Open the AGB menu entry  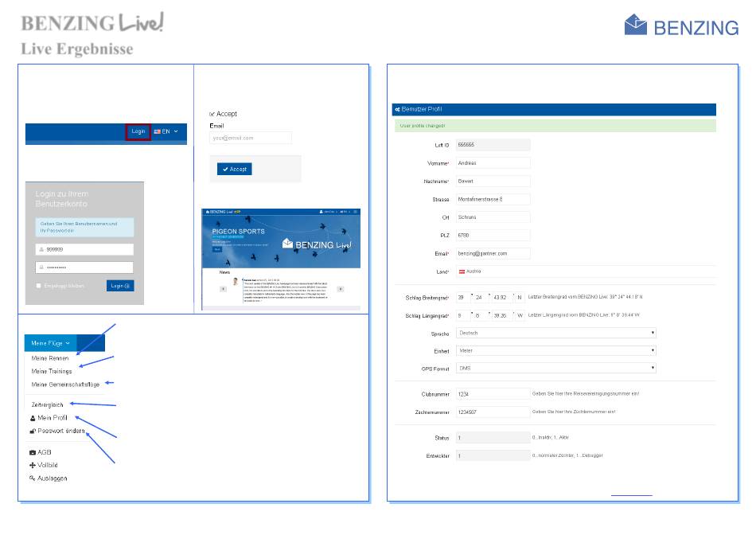(45, 453)
